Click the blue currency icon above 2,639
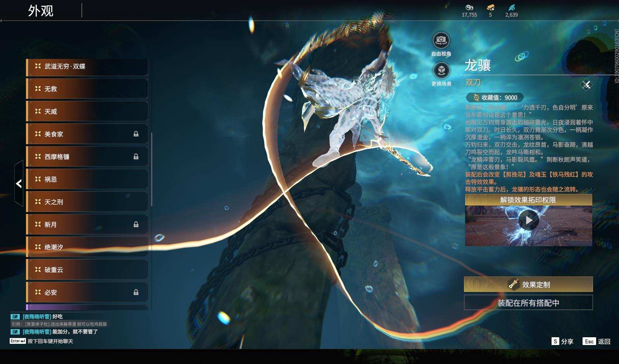This screenshot has height=364, width=619. pos(511,7)
